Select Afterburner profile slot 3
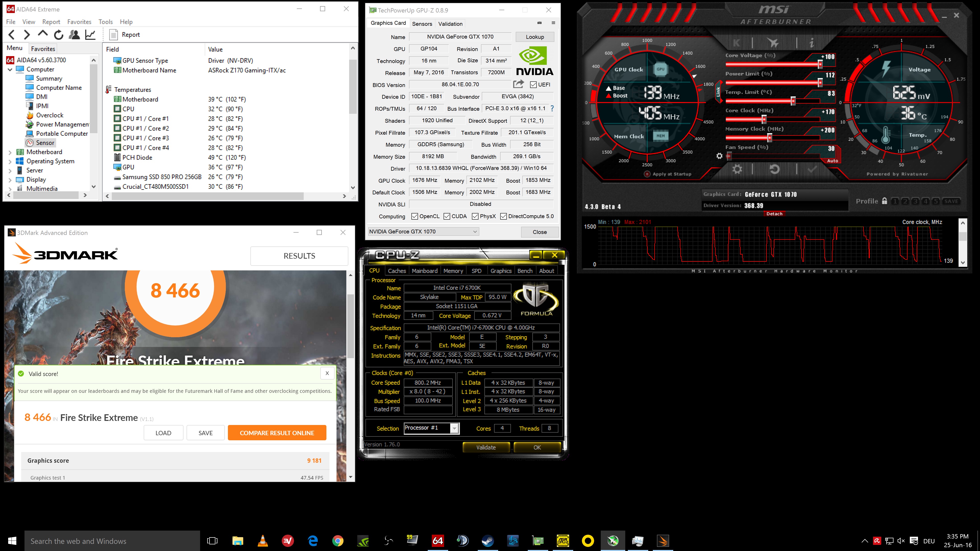This screenshot has width=980, height=551. [x=915, y=201]
